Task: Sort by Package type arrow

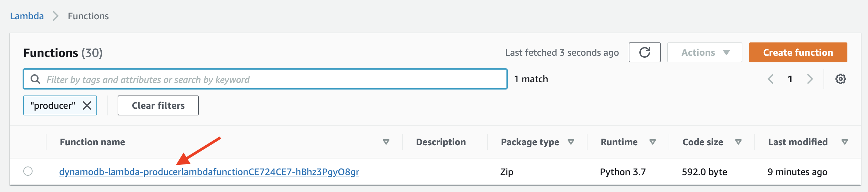Action: click(571, 142)
